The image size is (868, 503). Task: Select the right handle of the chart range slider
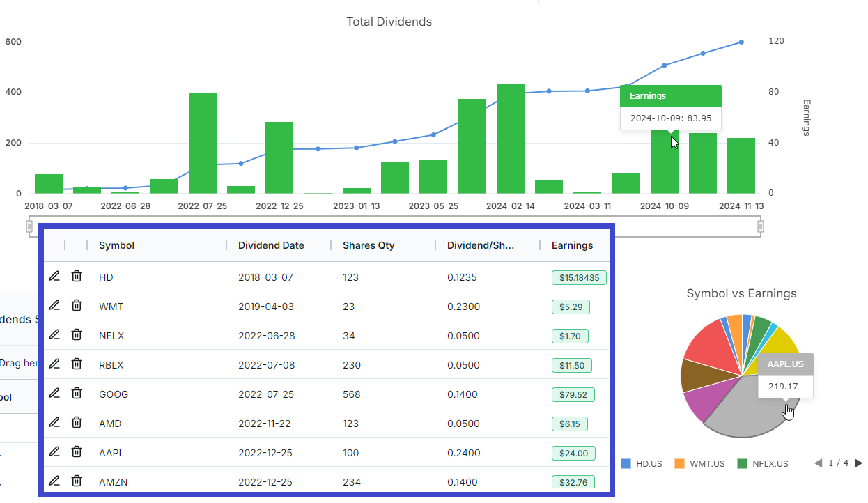point(761,226)
